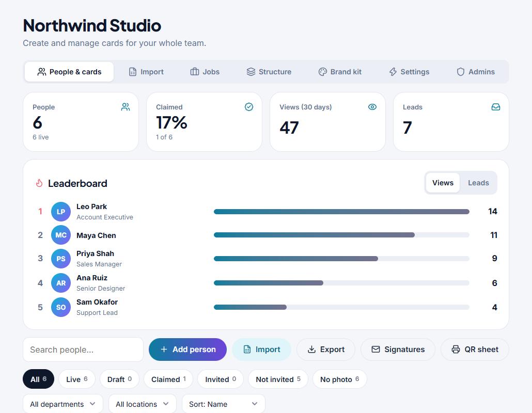
Task: Click the Ana Ruiz name in leaderboard
Action: pos(92,278)
